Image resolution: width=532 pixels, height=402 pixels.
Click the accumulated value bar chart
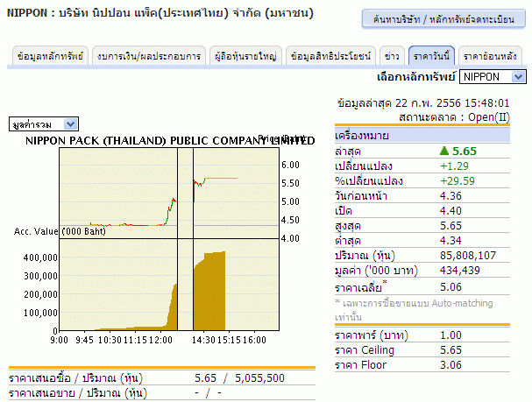pos(169,285)
